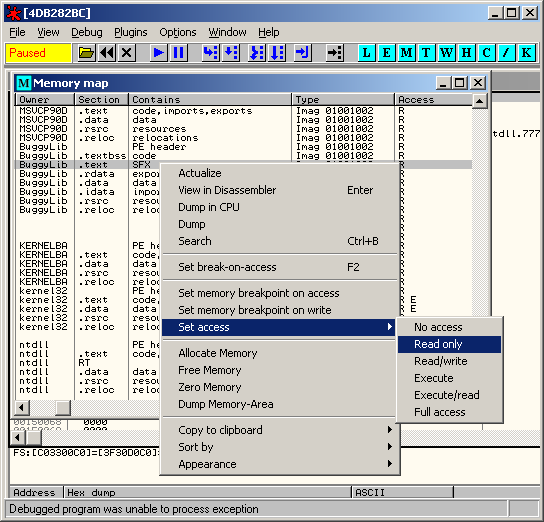
Task: Show Memory map via M button
Action: pos(407,53)
